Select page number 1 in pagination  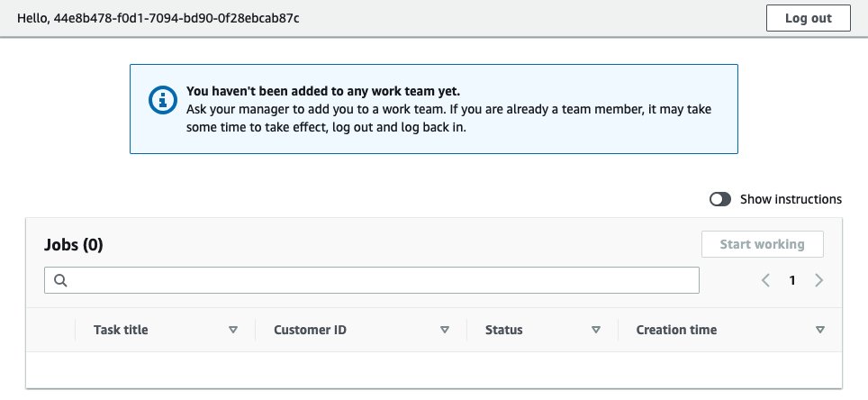pos(792,280)
